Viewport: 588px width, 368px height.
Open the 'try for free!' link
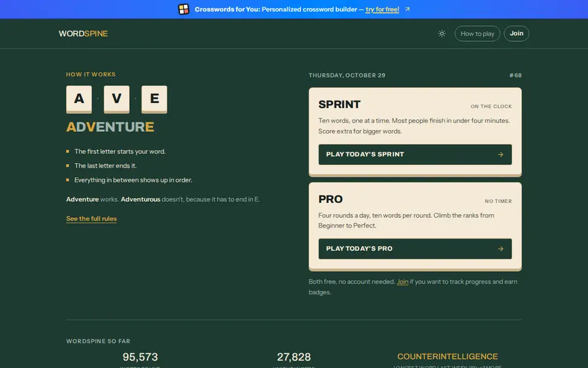coord(382,9)
